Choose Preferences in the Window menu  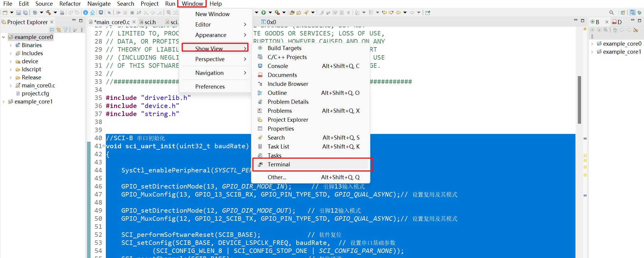point(215,86)
